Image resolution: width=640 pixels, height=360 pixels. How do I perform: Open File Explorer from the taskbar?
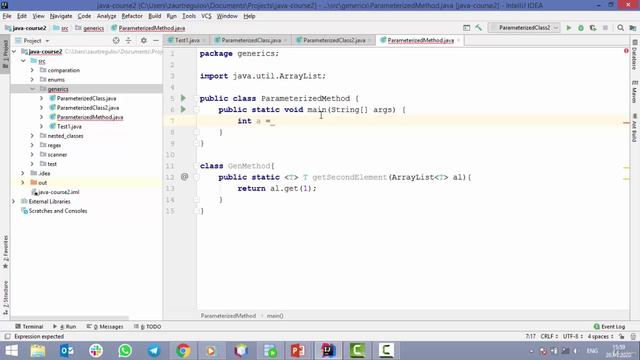tap(38, 351)
